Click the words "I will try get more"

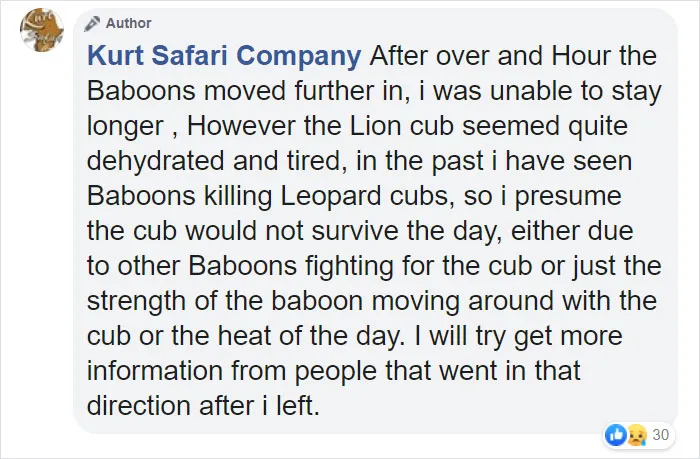coord(518,336)
